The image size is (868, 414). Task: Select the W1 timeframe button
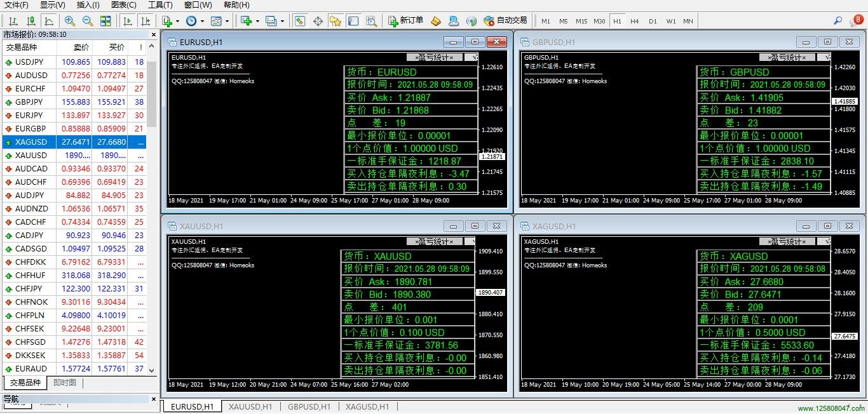click(671, 21)
